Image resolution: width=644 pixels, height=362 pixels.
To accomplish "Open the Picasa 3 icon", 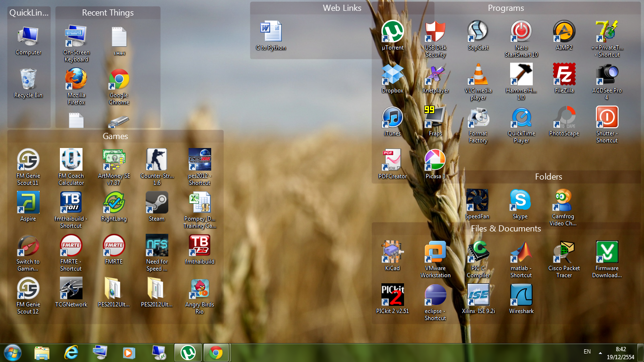I will 435,164.
